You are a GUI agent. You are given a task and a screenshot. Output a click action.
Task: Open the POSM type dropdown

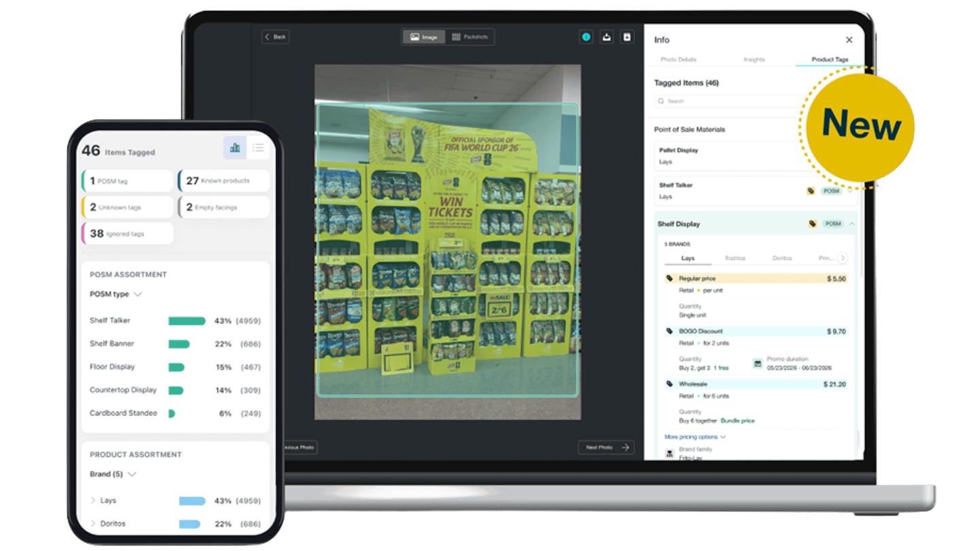(116, 294)
